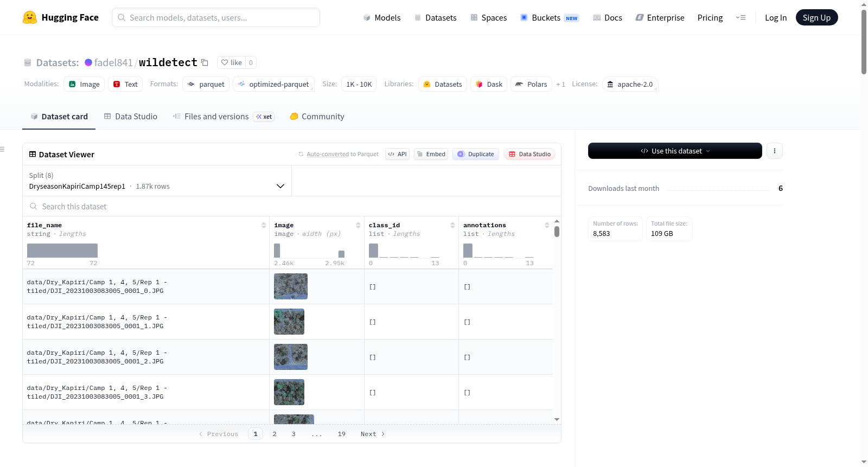Click the Dask library tag
Viewport: 868px width, 467px height.
click(489, 84)
